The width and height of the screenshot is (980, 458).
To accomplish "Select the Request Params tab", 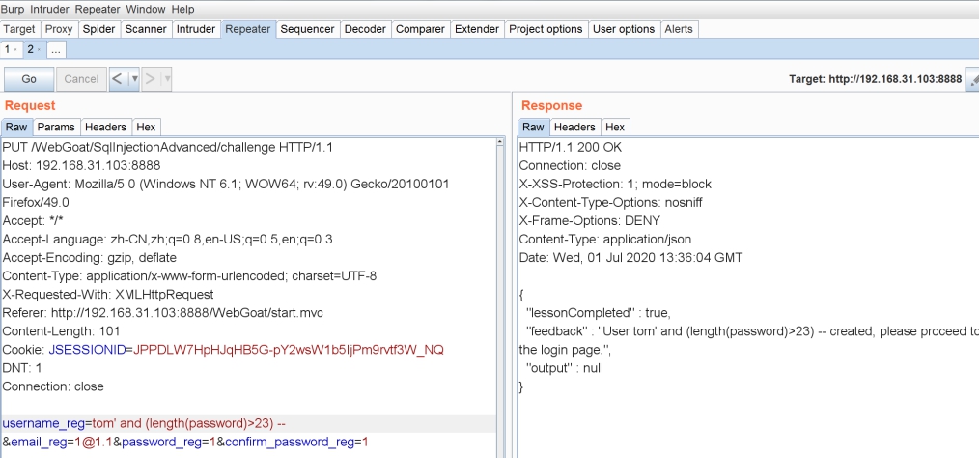I will tap(56, 127).
